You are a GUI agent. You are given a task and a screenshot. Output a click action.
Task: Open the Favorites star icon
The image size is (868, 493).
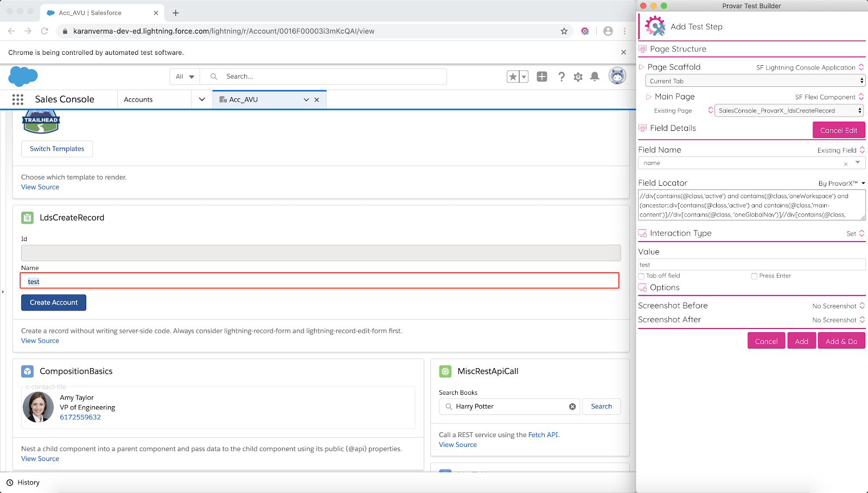pyautogui.click(x=513, y=77)
